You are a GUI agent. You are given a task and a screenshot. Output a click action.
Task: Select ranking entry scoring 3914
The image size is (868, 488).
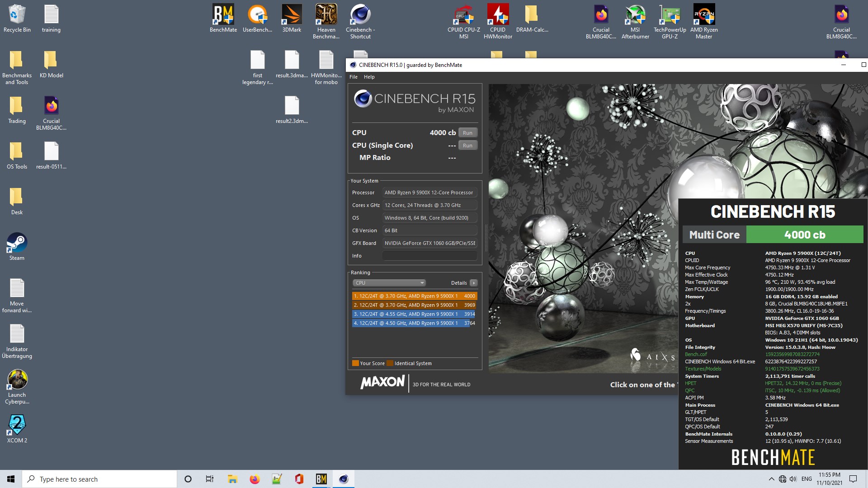pyautogui.click(x=415, y=314)
